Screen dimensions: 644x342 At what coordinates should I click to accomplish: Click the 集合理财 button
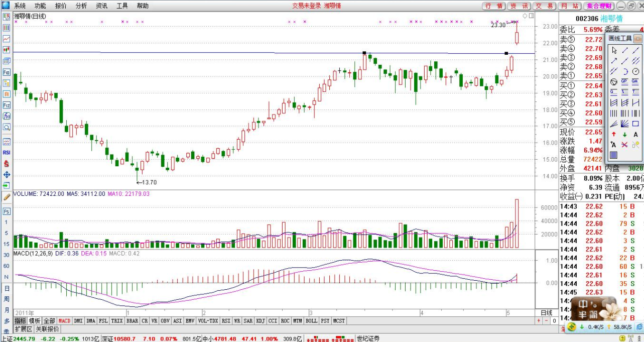[x=599, y=6]
